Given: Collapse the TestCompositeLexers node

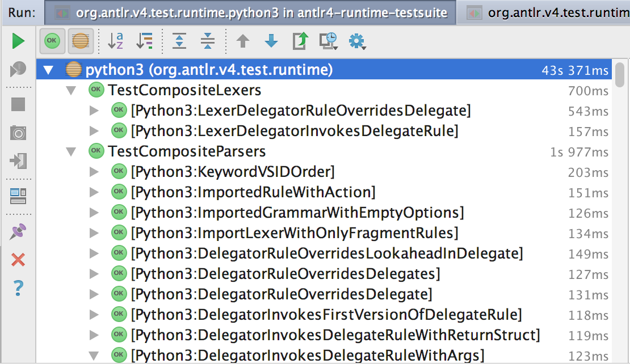Looking at the screenshot, I should (71, 90).
